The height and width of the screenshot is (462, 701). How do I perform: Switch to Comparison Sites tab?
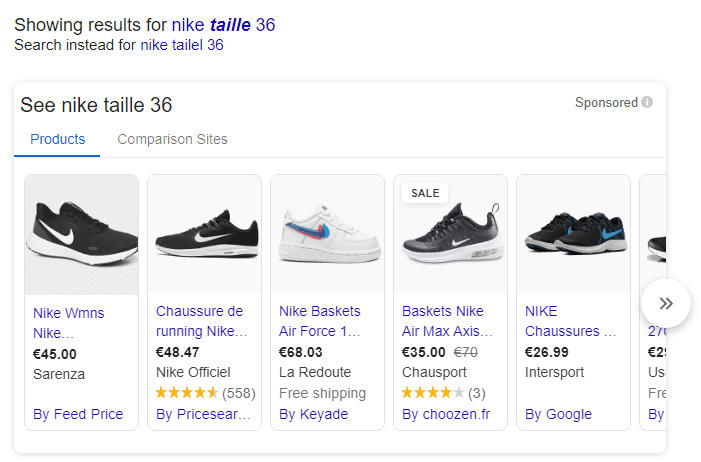tap(172, 140)
